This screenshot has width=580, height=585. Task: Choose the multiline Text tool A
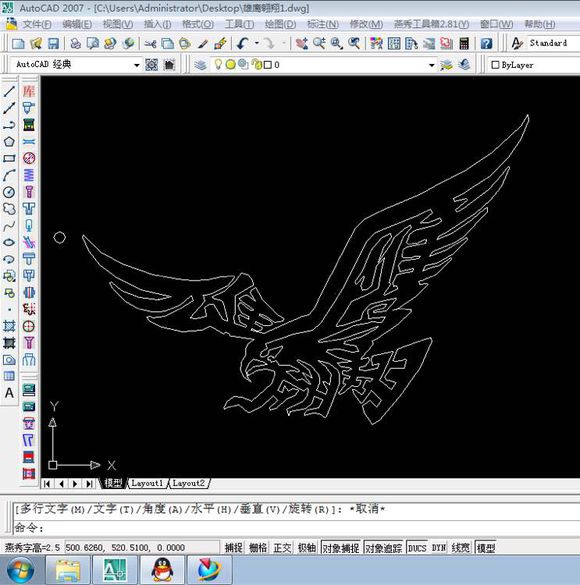pyautogui.click(x=9, y=393)
